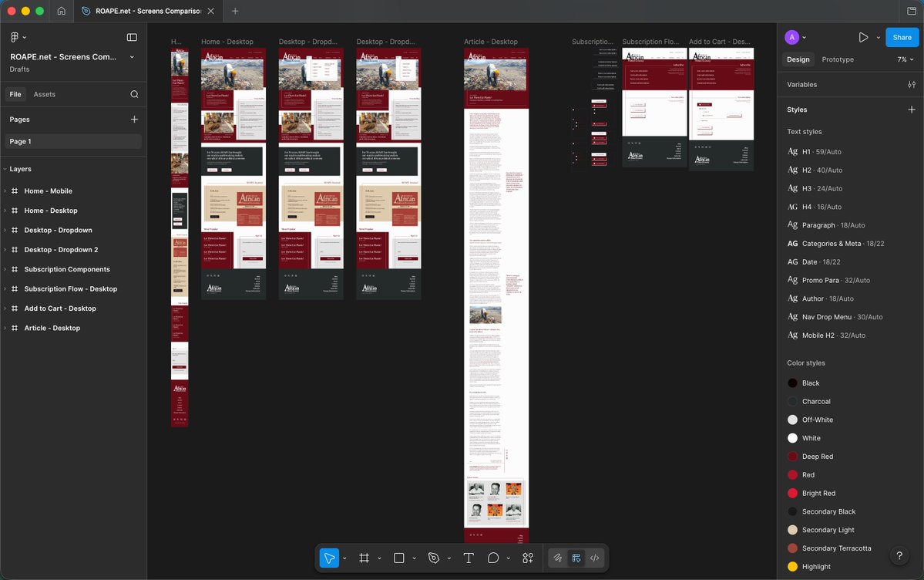
Task: Open the Actions panel from the toolbar
Action: 527,557
